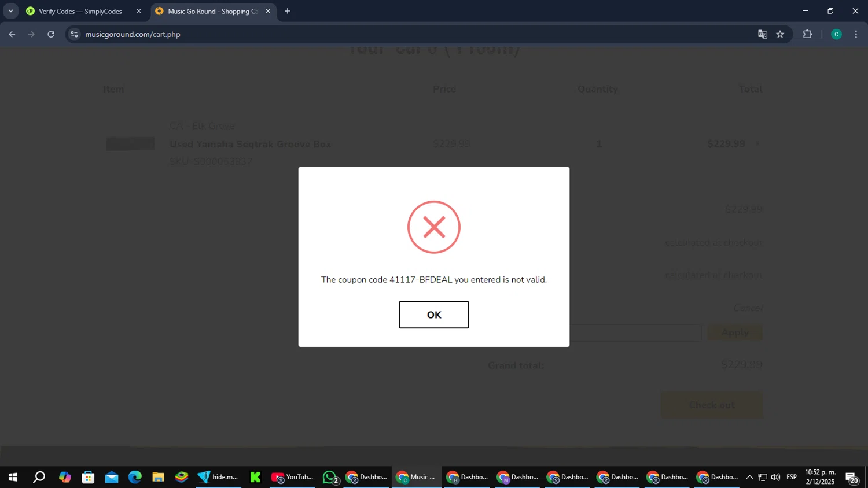This screenshot has height=488, width=868.
Task: Show hidden system tray icons
Action: pyautogui.click(x=749, y=477)
